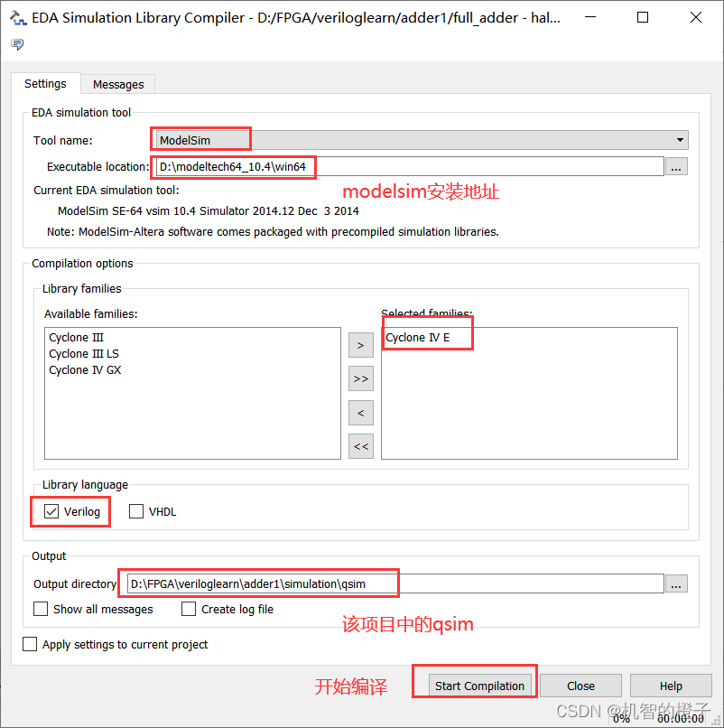Click the Close button
This screenshot has height=728, width=724.
580,686
